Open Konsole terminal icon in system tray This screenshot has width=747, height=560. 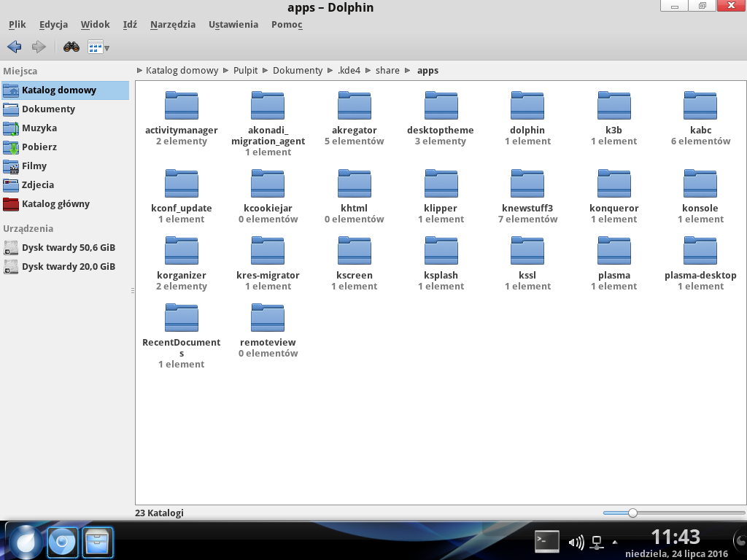[x=546, y=541]
